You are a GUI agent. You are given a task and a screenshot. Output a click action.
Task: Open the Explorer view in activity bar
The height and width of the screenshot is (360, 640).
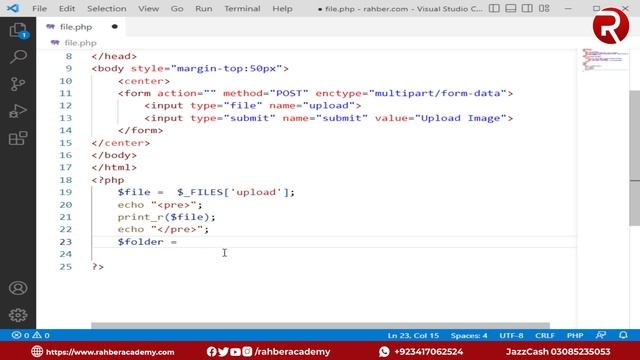(18, 30)
